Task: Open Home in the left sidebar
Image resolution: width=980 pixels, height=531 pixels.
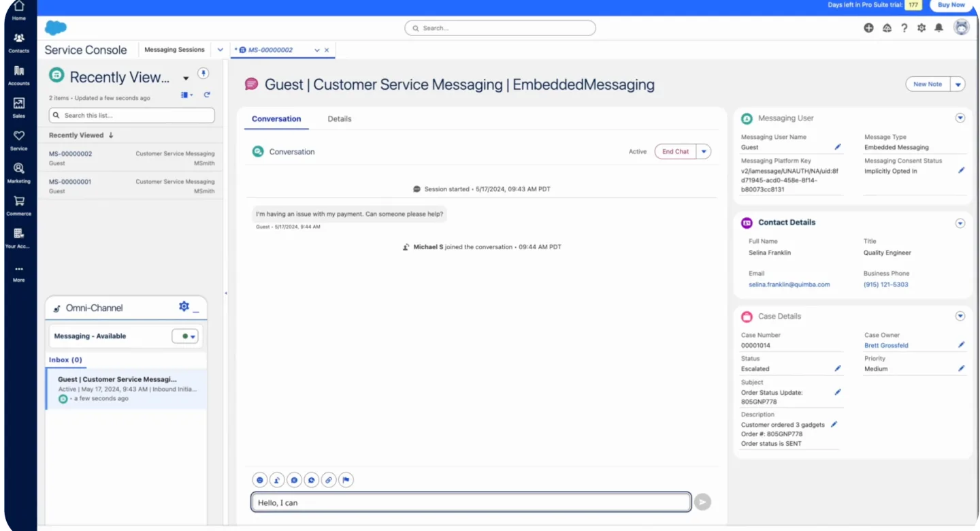Action: [19, 10]
